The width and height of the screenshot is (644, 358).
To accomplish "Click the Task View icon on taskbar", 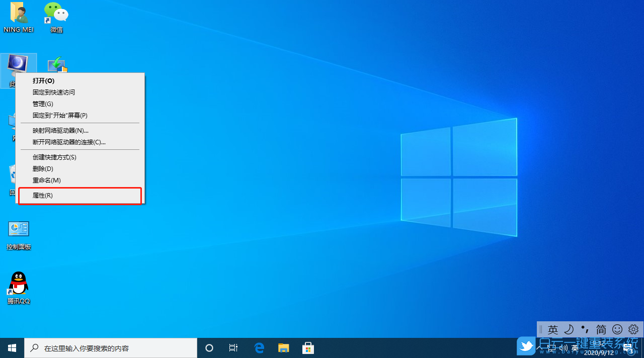I will 233,347.
